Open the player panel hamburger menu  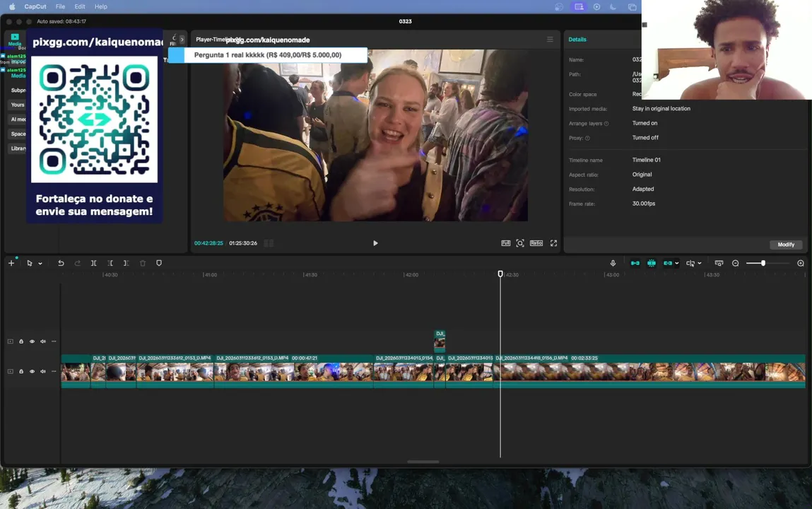(550, 40)
